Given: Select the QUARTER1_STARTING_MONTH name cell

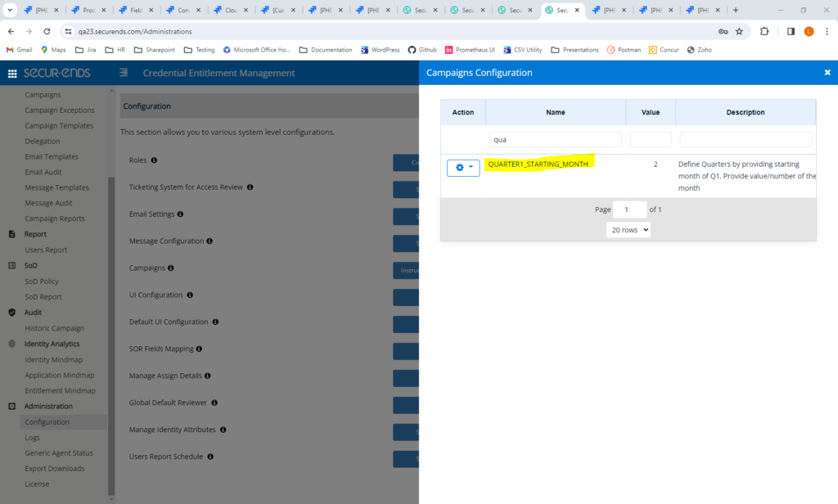Looking at the screenshot, I should (538, 164).
